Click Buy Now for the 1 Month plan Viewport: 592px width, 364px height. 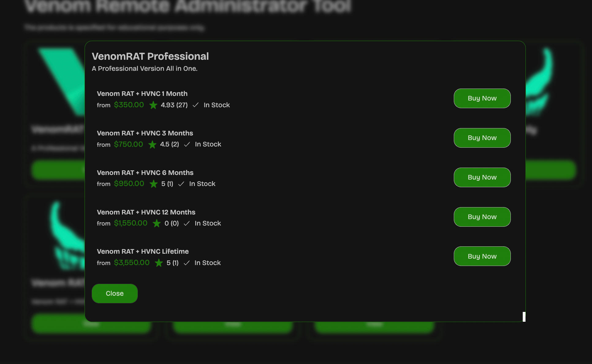pyautogui.click(x=482, y=98)
